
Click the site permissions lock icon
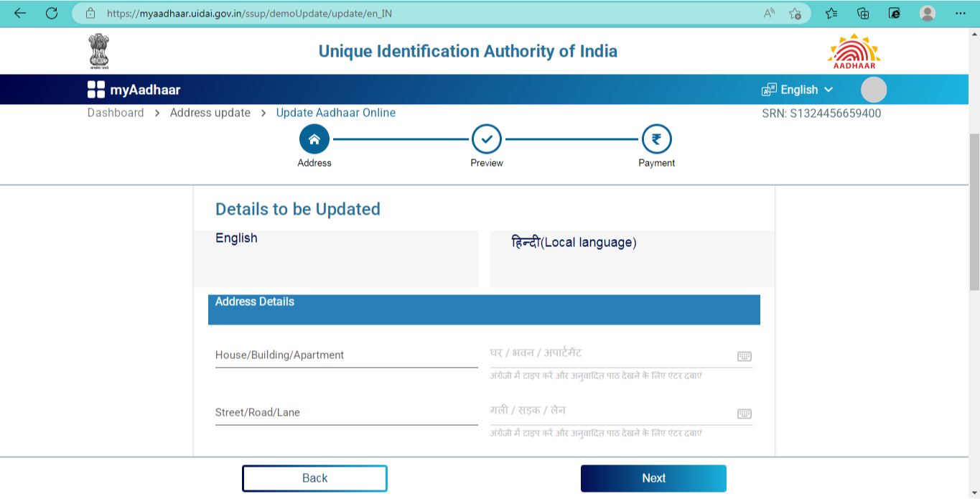89,12
